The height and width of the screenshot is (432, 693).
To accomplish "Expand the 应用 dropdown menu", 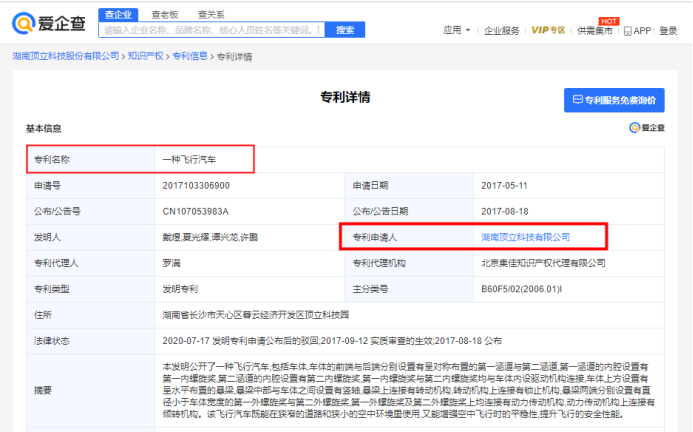I will click(457, 30).
